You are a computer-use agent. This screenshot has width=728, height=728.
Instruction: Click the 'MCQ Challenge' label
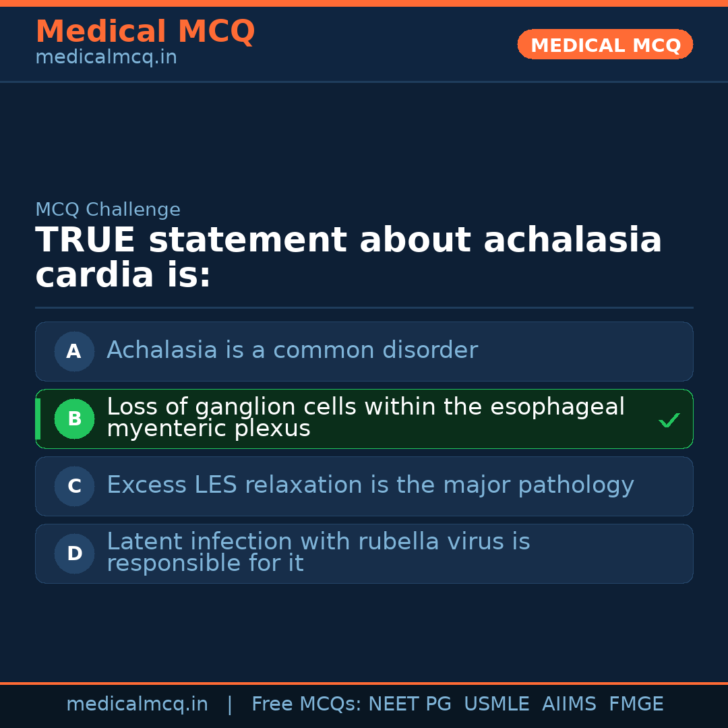click(108, 210)
